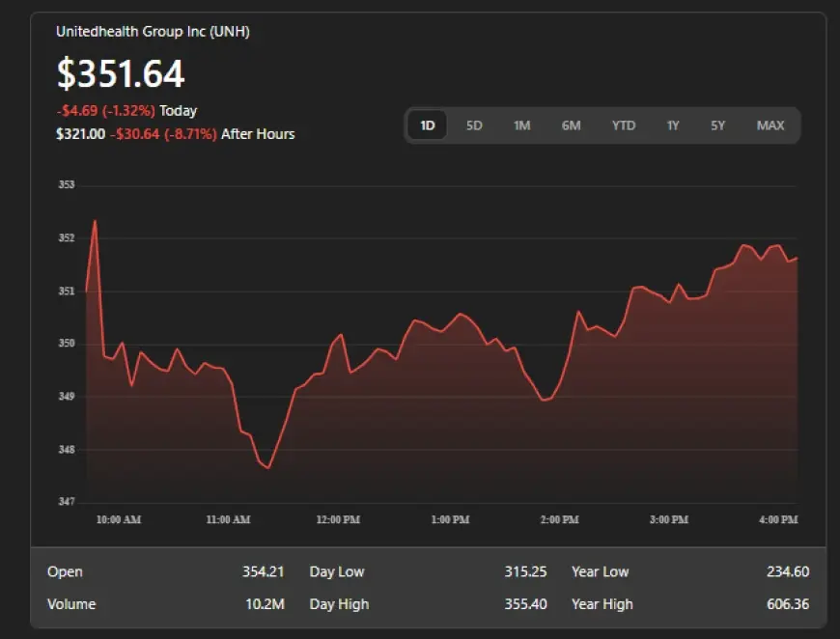
Task: Click the Volume stat 10.2M
Action: coord(264,604)
